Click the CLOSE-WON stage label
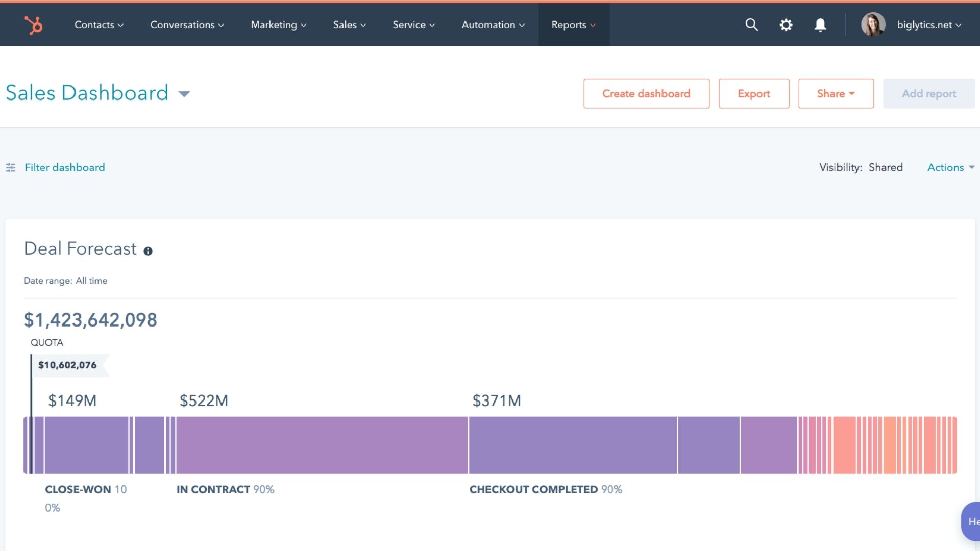 tap(78, 489)
